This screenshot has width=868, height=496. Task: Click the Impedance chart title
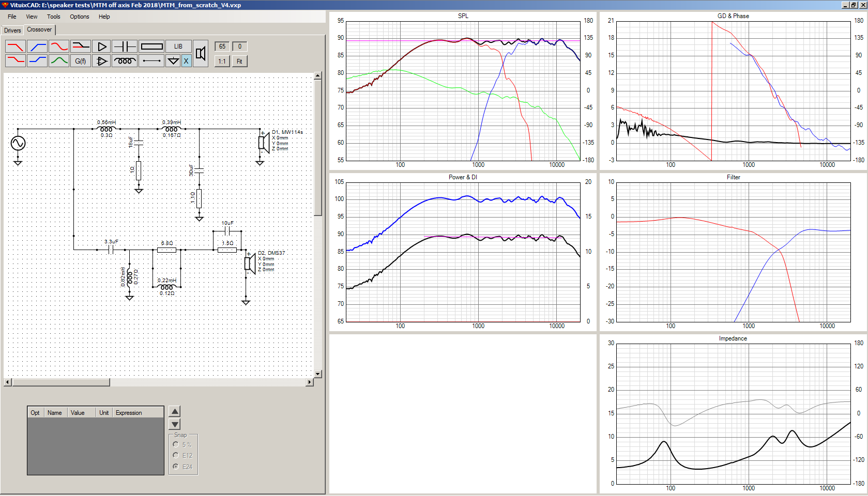(x=733, y=338)
